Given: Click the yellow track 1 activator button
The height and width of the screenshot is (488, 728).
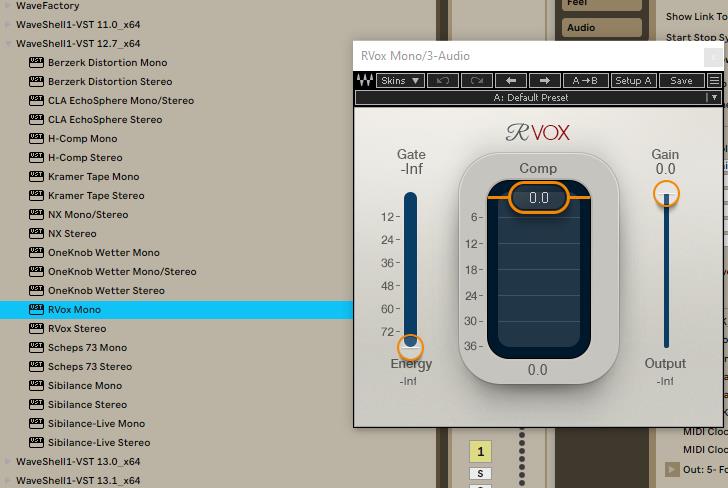Looking at the screenshot, I should tap(480, 451).
